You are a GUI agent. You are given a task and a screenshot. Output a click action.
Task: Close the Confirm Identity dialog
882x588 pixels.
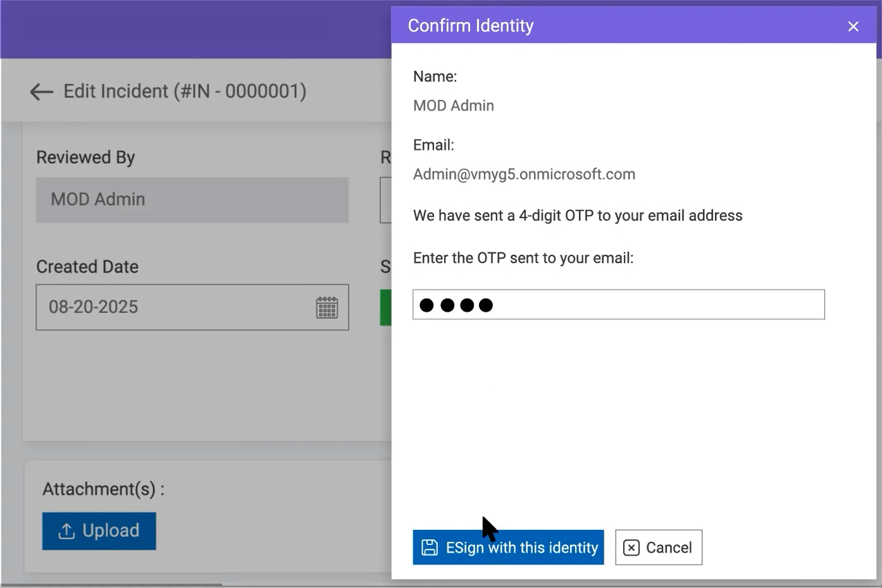click(x=853, y=27)
